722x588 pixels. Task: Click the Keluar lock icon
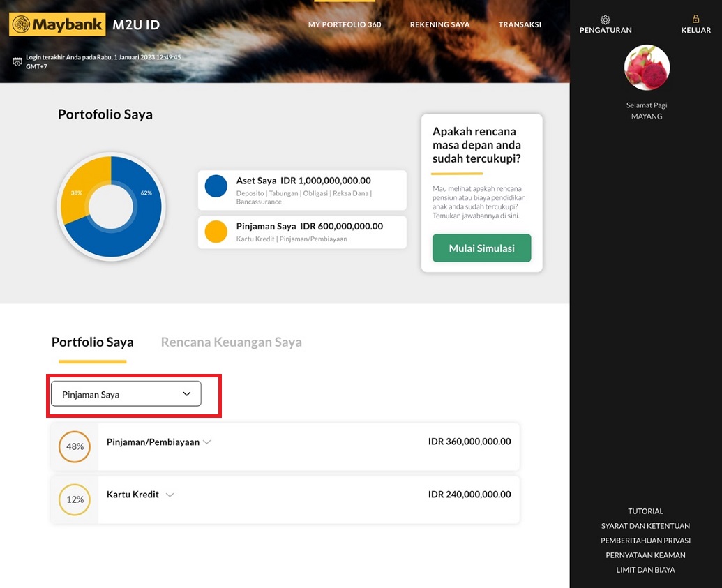point(695,20)
